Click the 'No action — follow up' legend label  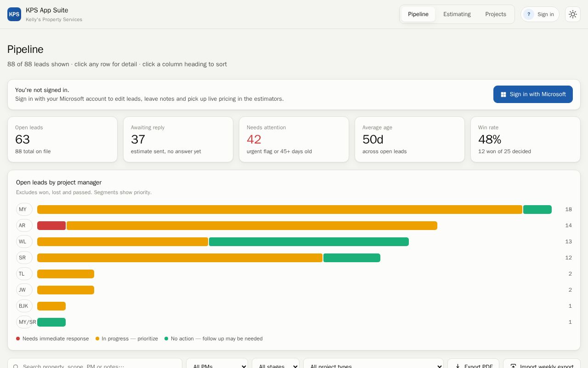(217, 339)
